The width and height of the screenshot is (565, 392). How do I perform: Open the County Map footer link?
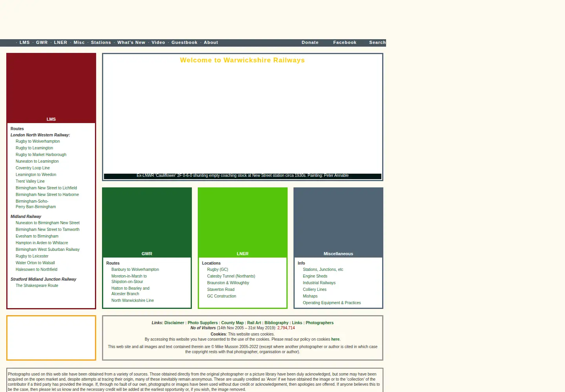click(x=232, y=323)
